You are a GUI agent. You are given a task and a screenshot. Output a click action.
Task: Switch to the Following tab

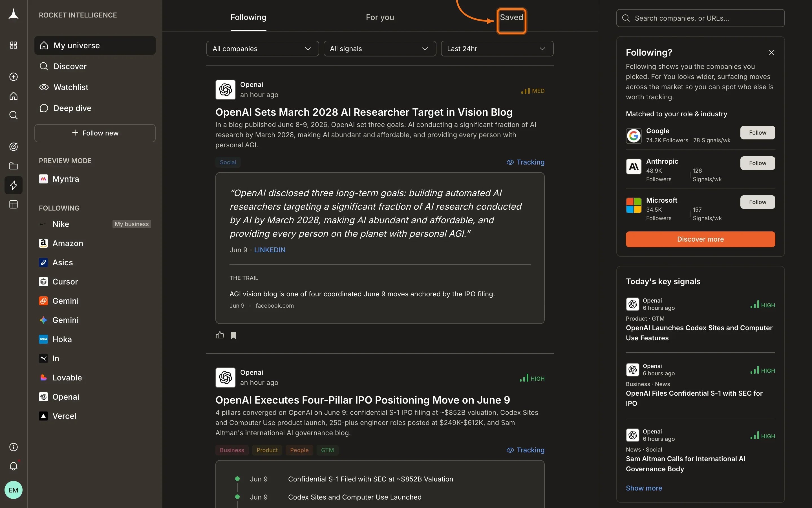pos(248,17)
